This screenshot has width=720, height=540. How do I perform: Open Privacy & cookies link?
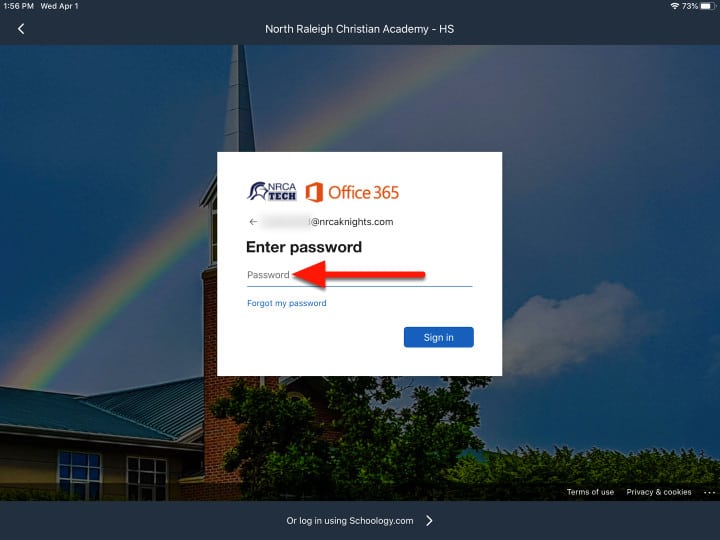pos(658,492)
